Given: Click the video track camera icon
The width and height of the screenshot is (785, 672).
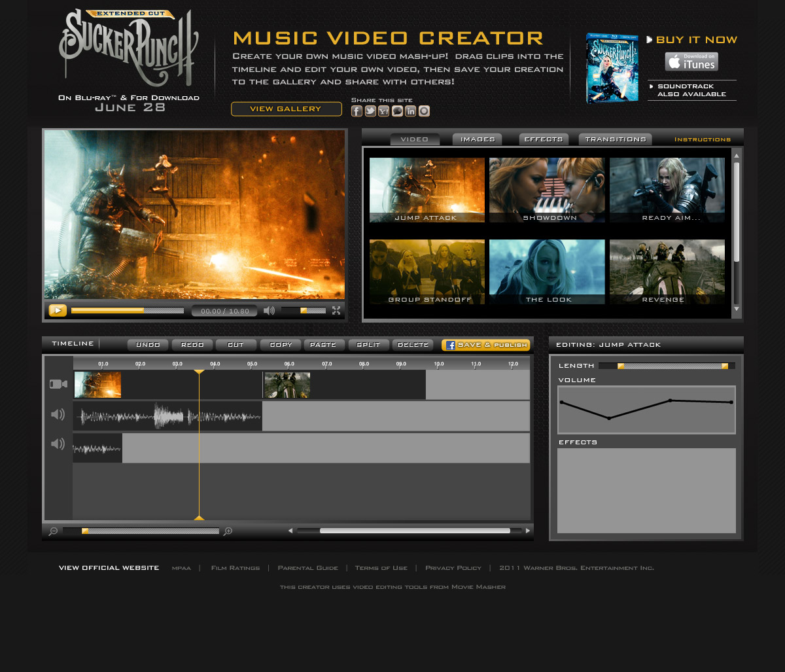Looking at the screenshot, I should point(58,384).
